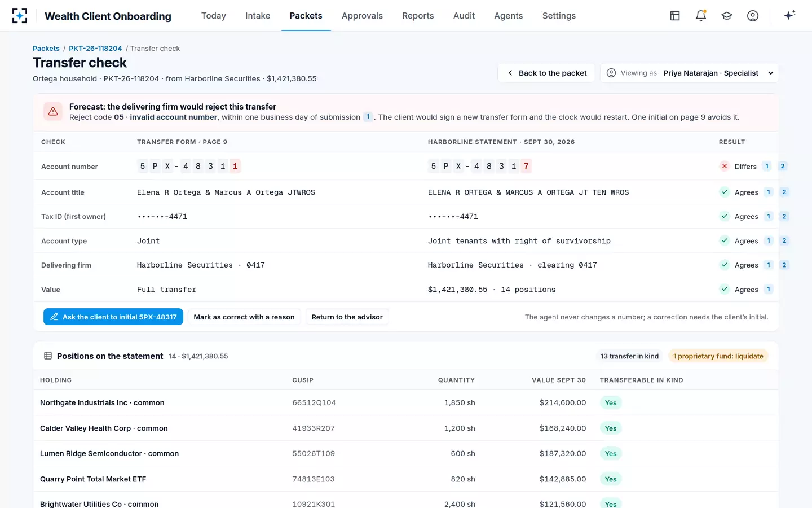Click the Yes badge for Northgate Industrials

click(x=611, y=403)
